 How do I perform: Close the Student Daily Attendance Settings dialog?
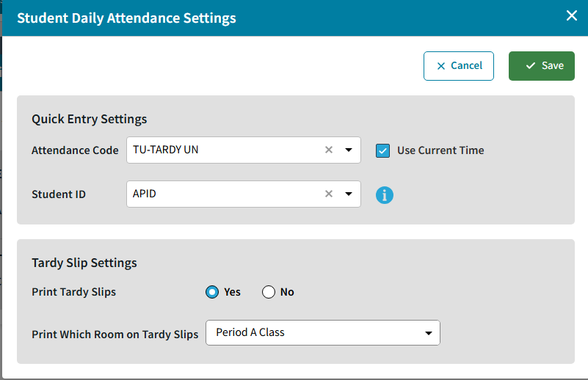(x=572, y=15)
